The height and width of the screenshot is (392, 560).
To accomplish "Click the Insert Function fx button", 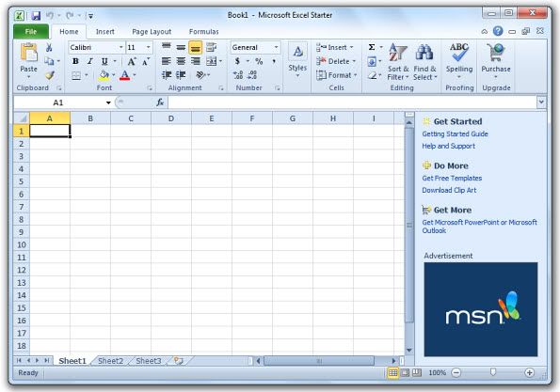I will pyautogui.click(x=160, y=102).
